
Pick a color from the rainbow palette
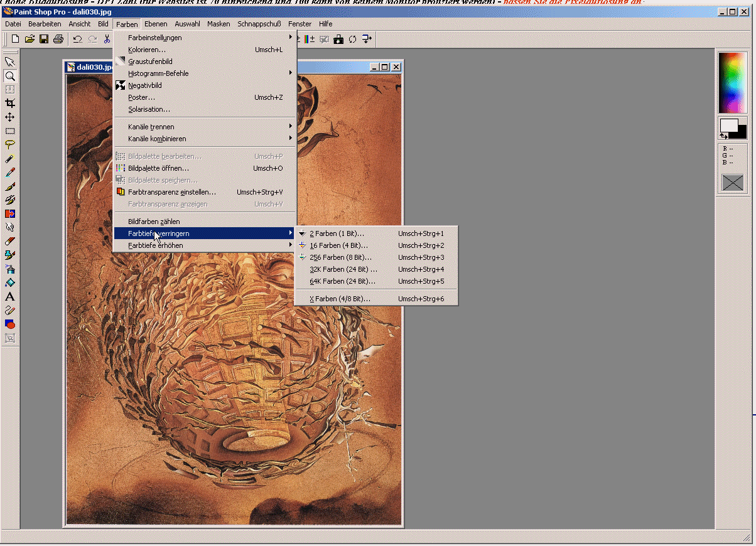(x=733, y=82)
